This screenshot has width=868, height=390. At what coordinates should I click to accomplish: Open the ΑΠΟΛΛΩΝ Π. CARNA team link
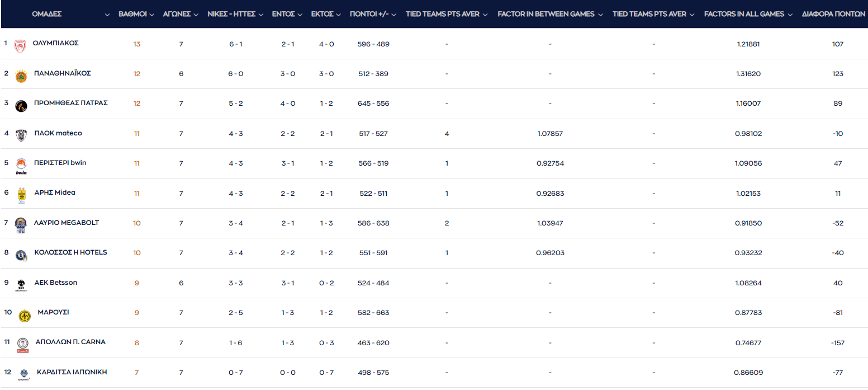coord(70,342)
